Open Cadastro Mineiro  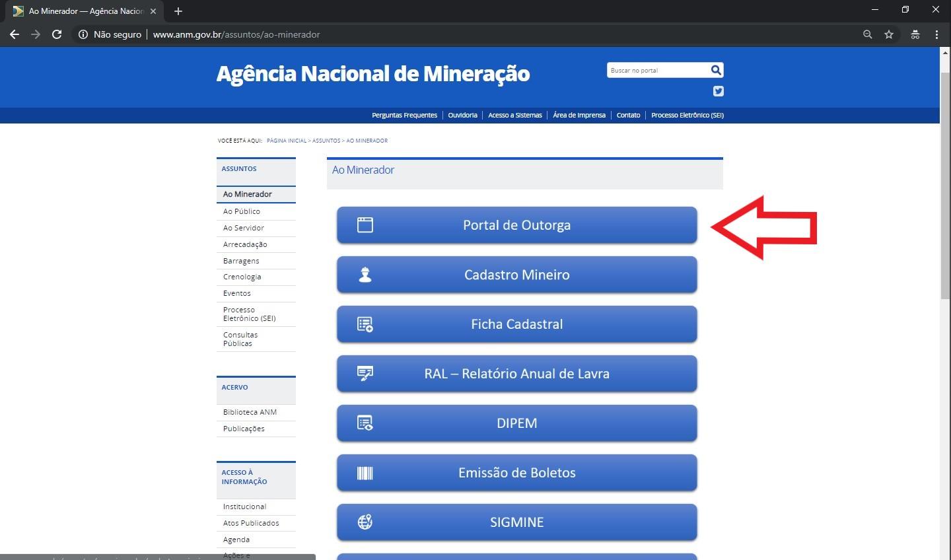point(517,275)
